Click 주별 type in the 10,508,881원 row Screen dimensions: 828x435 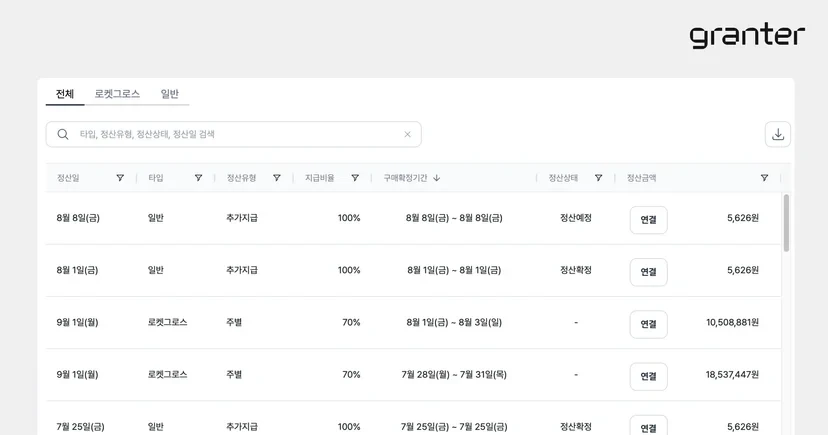point(234,322)
